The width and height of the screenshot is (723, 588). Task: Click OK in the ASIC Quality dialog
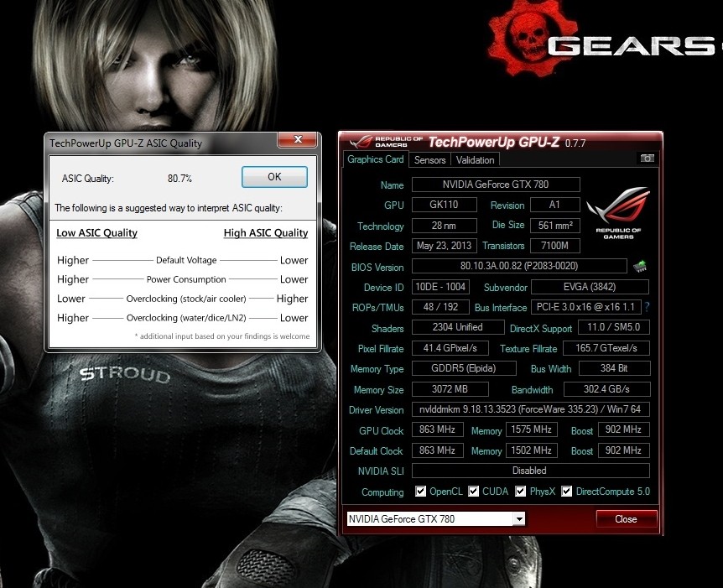click(274, 177)
